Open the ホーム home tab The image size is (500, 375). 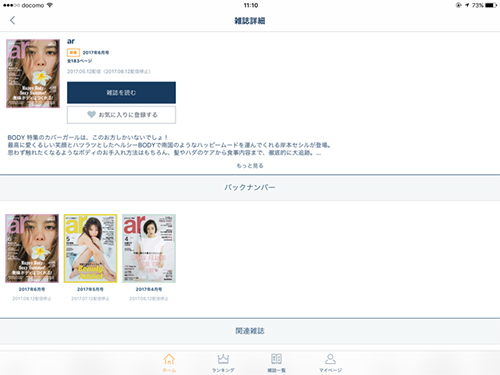(x=169, y=363)
